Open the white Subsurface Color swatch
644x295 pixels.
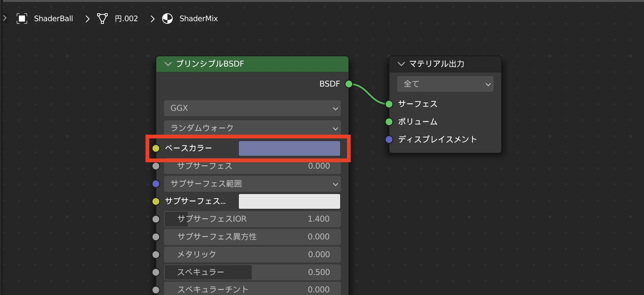click(289, 202)
